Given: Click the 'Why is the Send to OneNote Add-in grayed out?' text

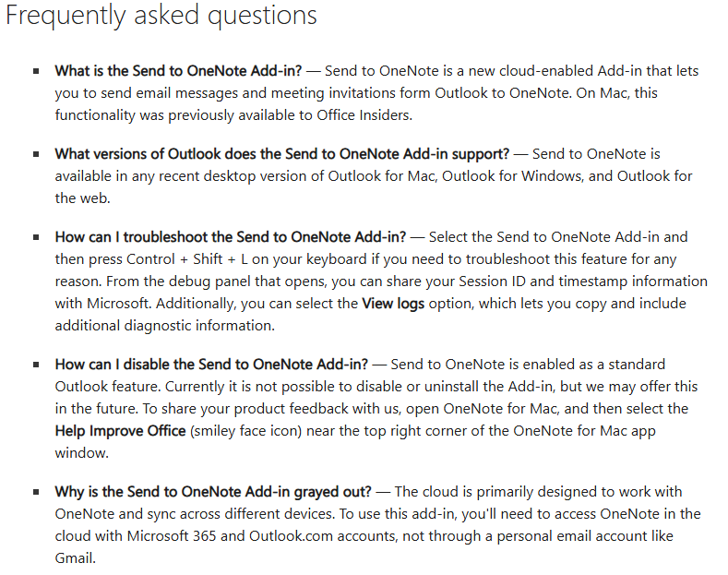Looking at the screenshot, I should (213, 491).
